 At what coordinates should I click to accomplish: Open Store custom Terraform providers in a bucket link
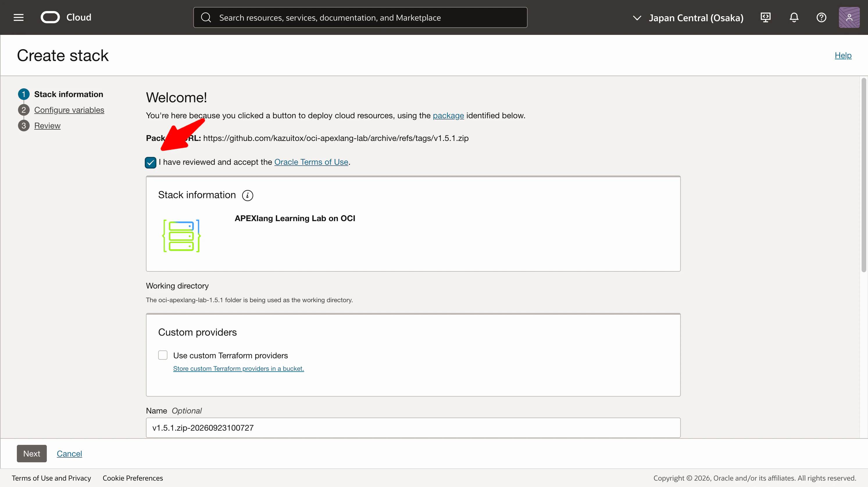pos(239,369)
